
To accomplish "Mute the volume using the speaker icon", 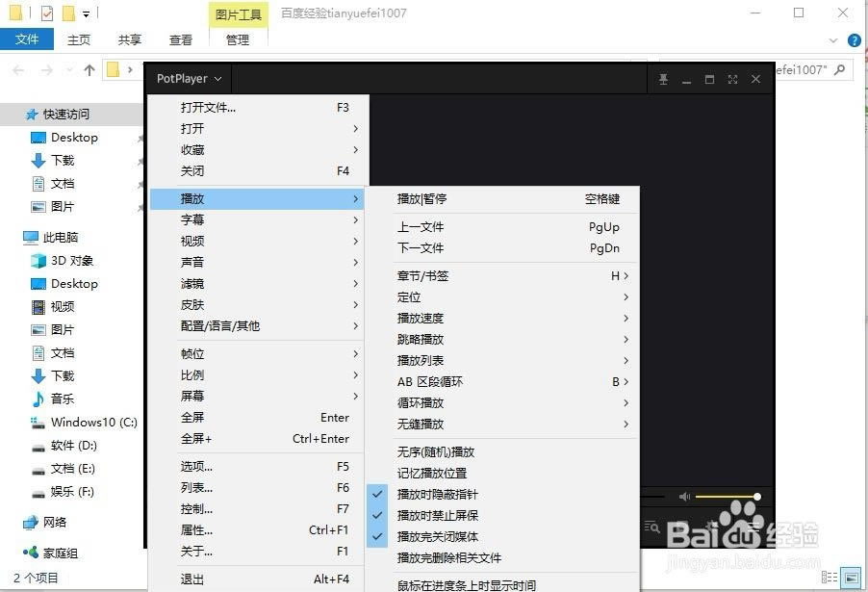I will tap(684, 496).
